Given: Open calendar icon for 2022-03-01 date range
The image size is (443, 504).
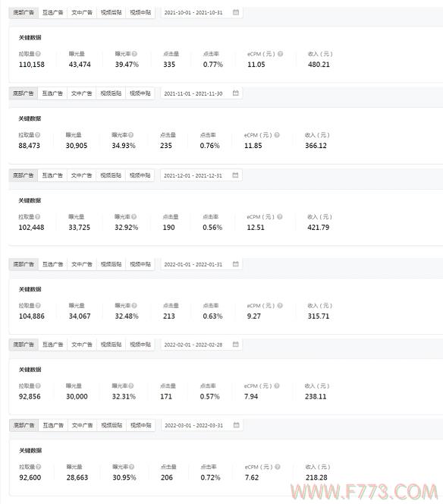Looking at the screenshot, I should pos(237,425).
